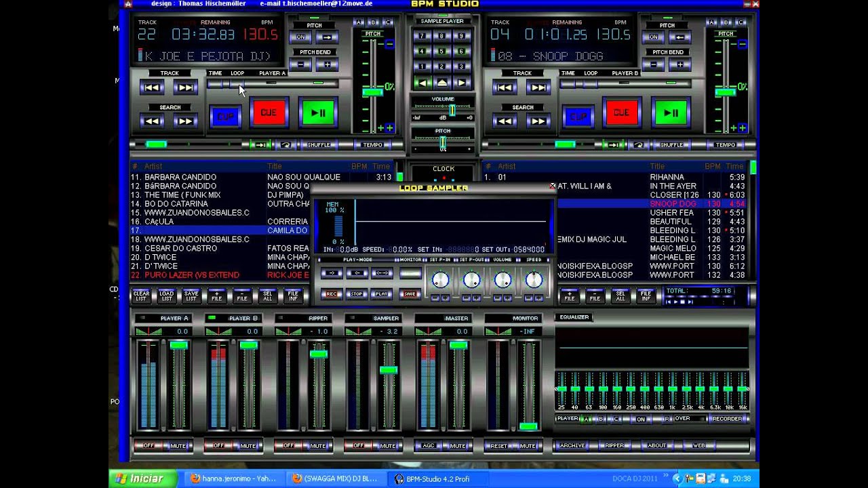
Task: Toggle Player A pitch ON button
Action: pos(301,37)
